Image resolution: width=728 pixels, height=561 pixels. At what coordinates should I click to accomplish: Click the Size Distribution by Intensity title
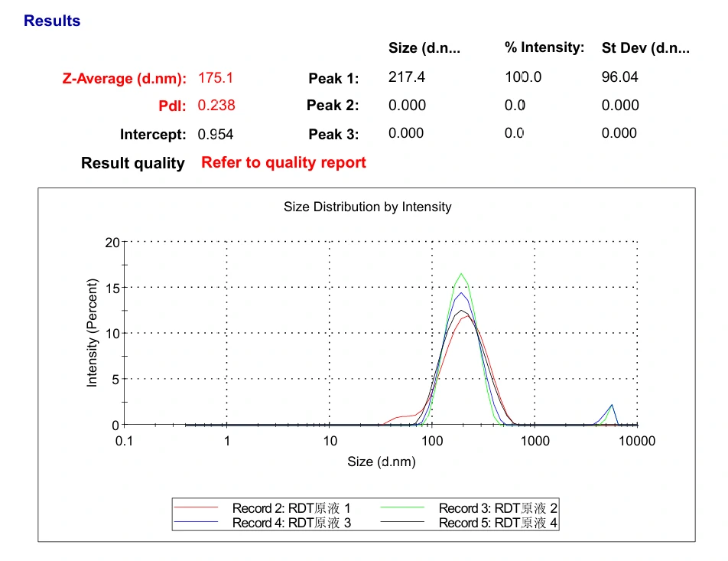click(x=368, y=207)
